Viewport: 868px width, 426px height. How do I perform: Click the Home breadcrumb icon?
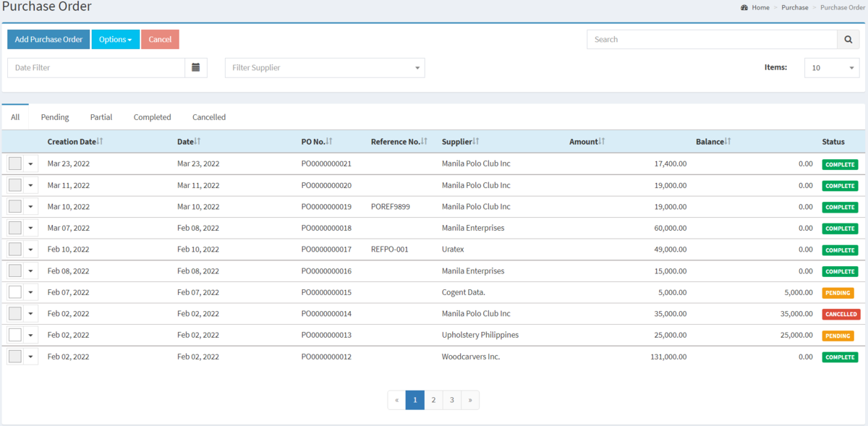click(745, 7)
